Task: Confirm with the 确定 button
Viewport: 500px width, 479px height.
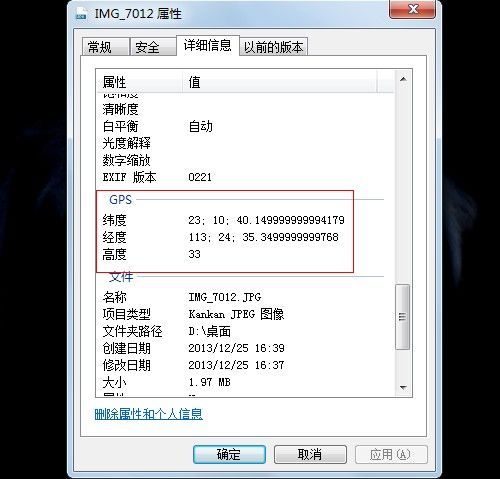Action: click(229, 454)
